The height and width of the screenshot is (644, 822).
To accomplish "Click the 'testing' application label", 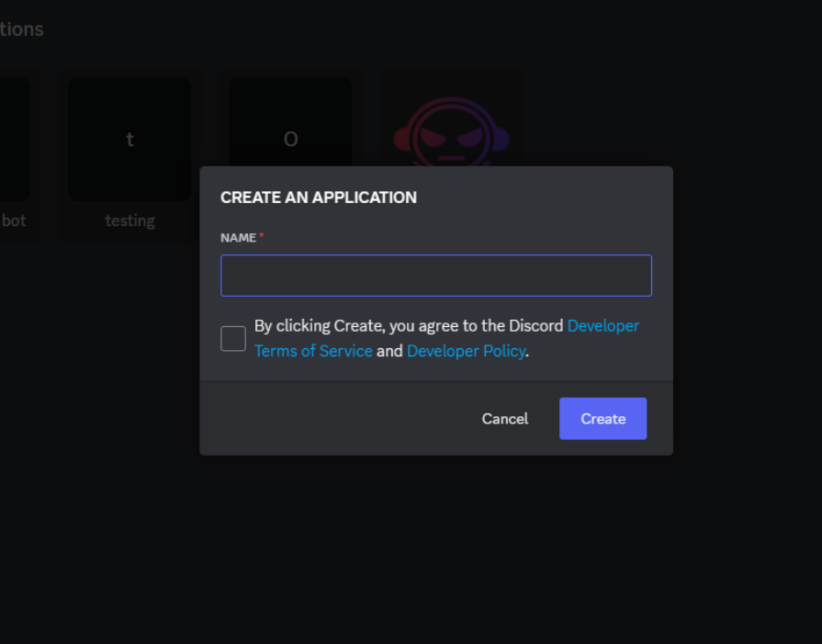I will point(130,220).
